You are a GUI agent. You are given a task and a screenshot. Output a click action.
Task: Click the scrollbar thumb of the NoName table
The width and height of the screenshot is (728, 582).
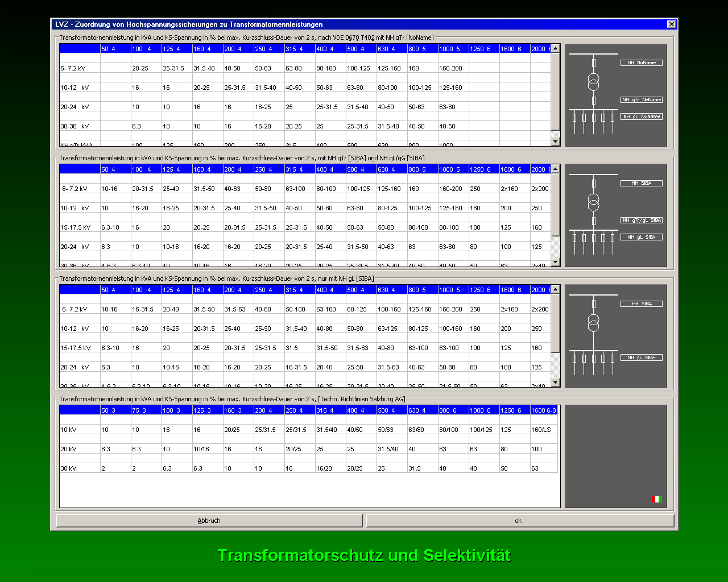(x=556, y=92)
